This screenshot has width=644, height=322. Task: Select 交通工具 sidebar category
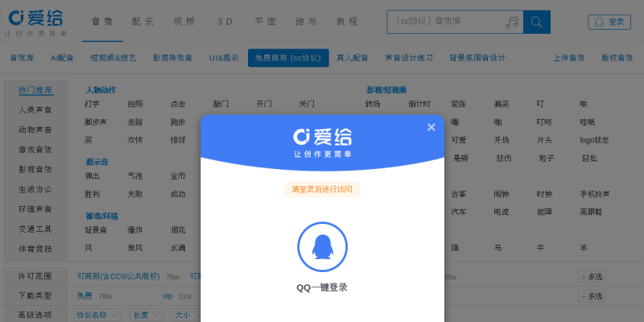tap(35, 229)
